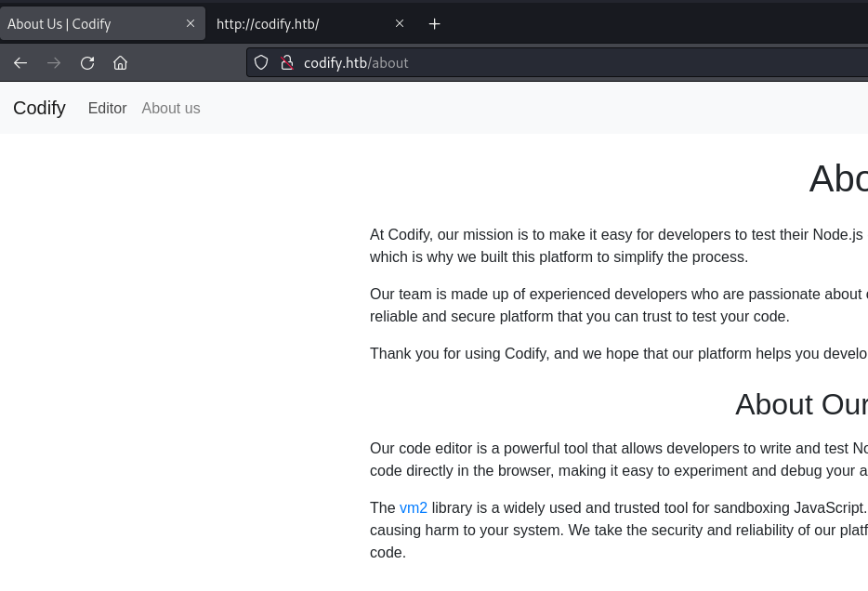Reload the current page
This screenshot has width=868, height=591.
(x=87, y=63)
